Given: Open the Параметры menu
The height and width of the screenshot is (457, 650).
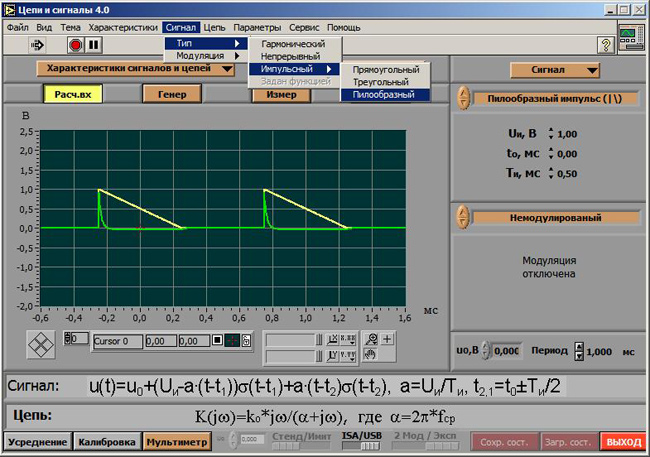Looking at the screenshot, I should [257, 28].
